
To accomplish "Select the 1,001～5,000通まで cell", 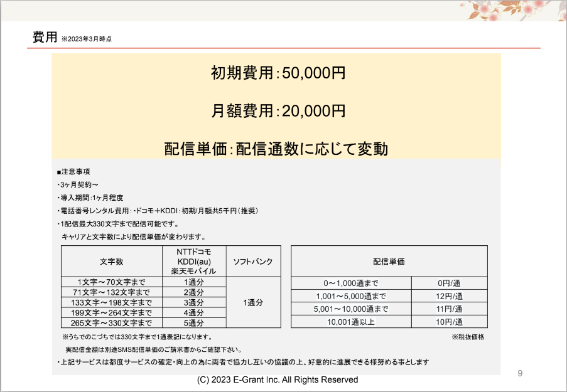I will tap(351, 296).
